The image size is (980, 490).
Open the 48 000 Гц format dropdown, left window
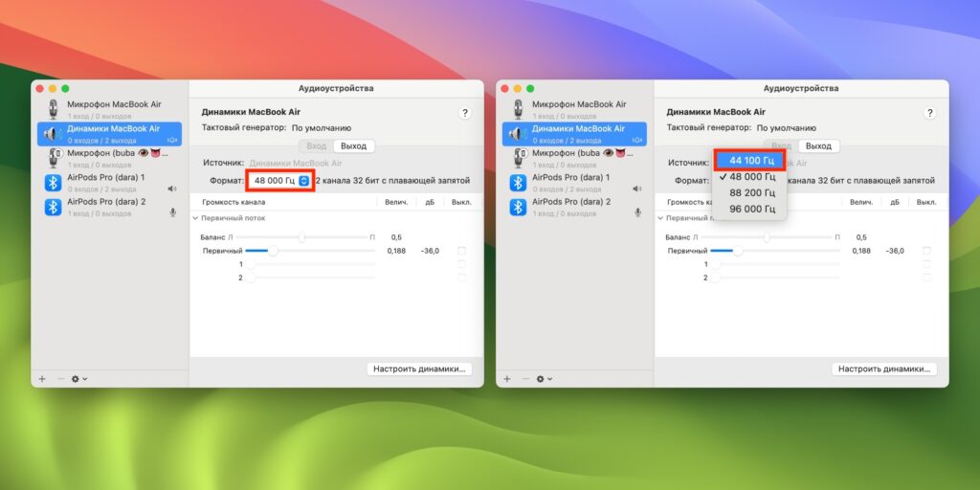(x=280, y=181)
